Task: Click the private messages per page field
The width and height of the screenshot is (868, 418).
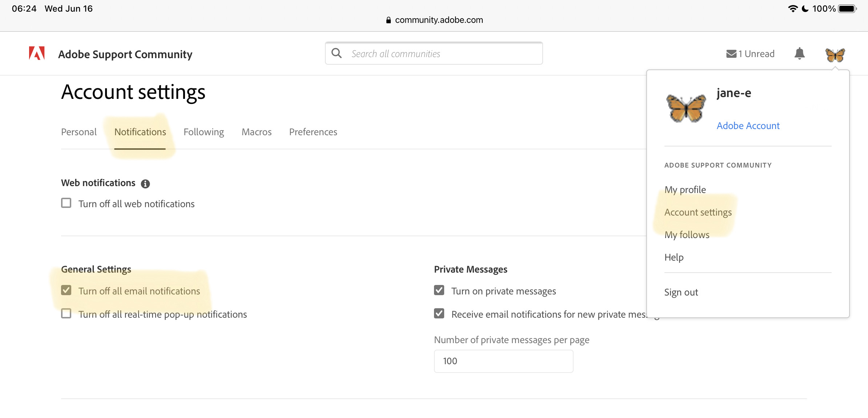Action: [x=503, y=361]
